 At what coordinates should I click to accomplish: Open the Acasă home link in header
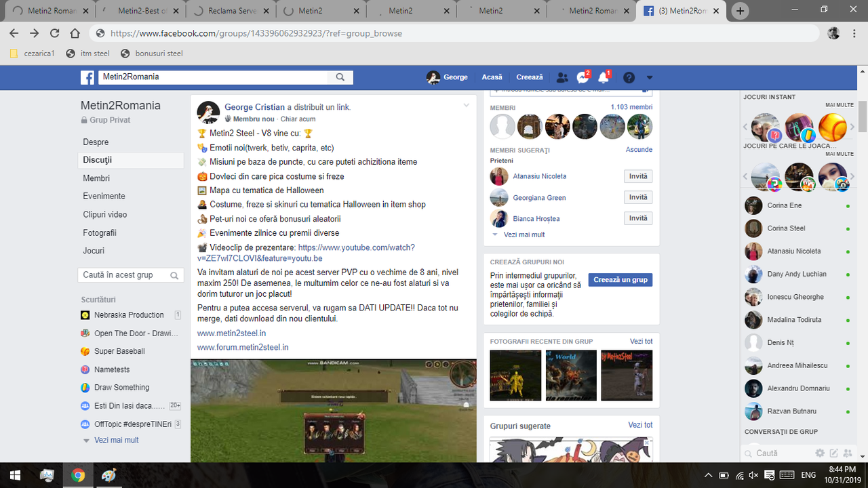pyautogui.click(x=492, y=77)
